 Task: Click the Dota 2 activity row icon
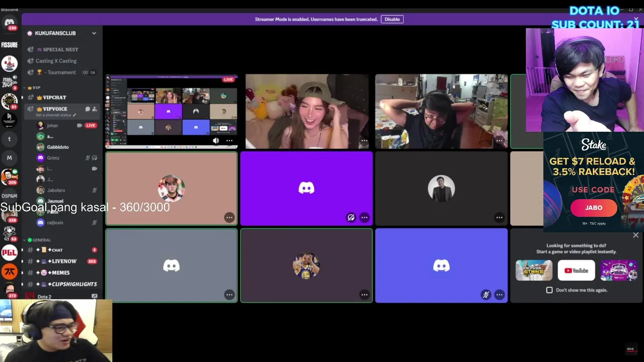(x=30, y=297)
